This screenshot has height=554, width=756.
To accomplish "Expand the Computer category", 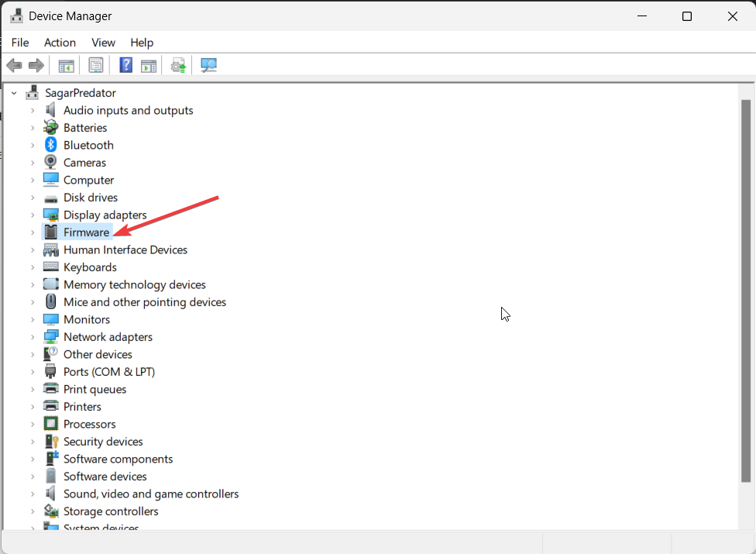I will pos(33,180).
